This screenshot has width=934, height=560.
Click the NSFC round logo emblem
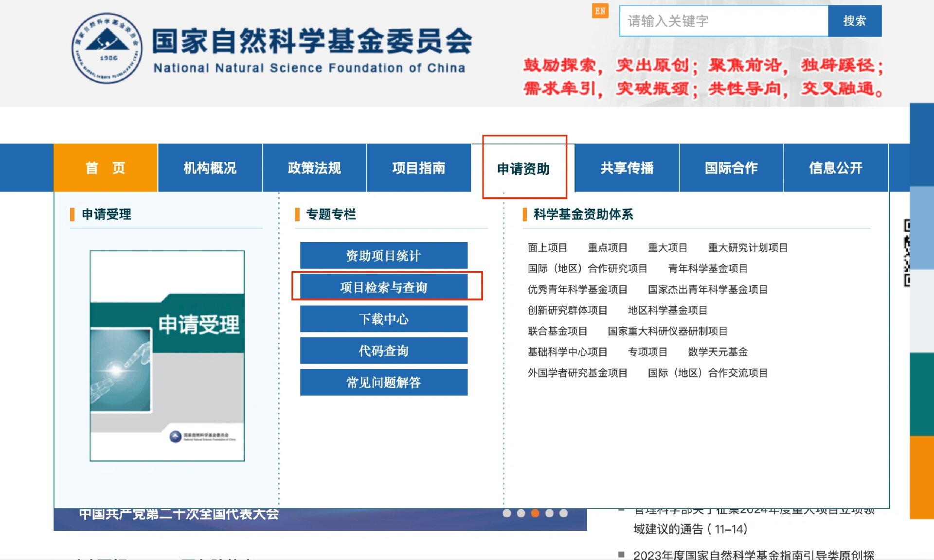[107, 48]
